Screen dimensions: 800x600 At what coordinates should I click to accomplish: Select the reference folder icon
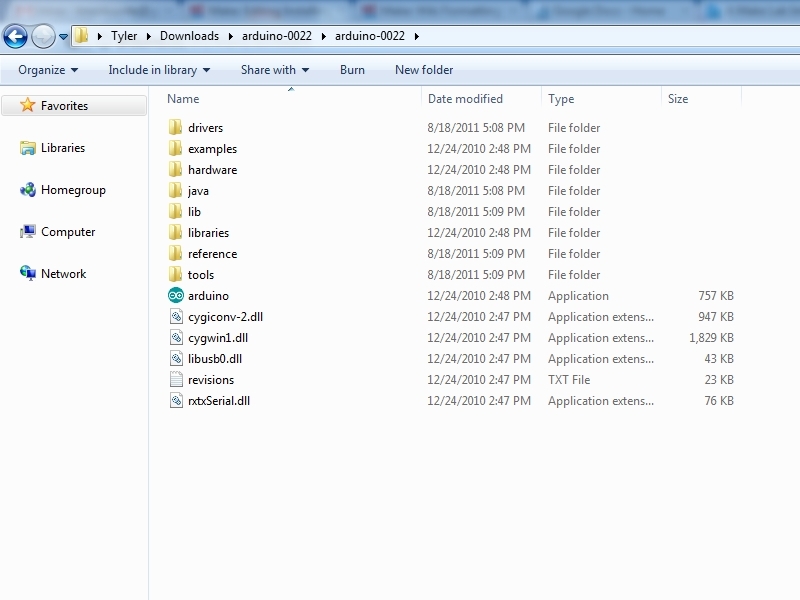tap(175, 253)
